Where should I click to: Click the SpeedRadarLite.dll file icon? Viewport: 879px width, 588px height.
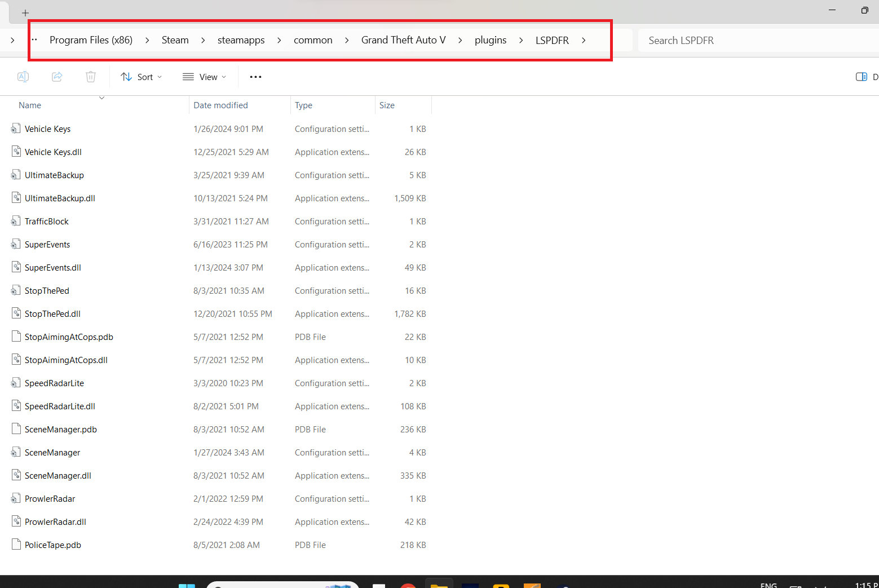[x=16, y=406]
